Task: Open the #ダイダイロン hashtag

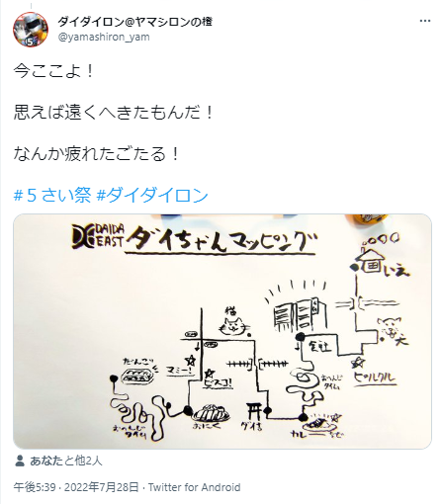Action: [x=152, y=195]
